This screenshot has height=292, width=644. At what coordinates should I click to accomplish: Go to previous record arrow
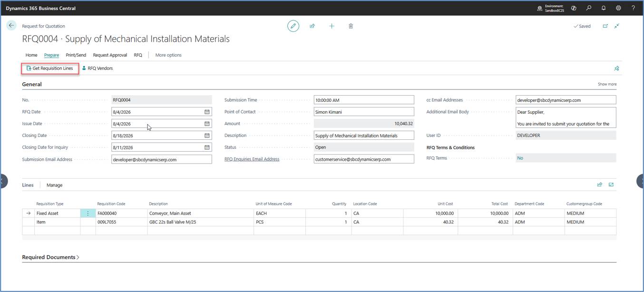coord(3,181)
